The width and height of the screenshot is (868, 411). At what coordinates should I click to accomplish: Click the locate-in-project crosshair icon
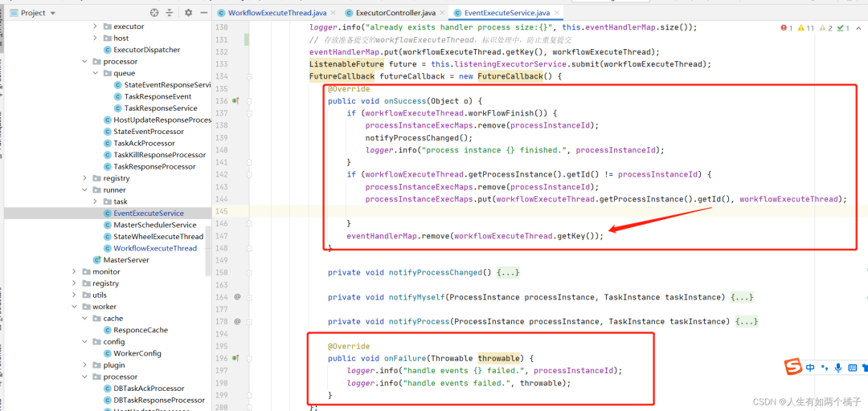pyautogui.click(x=154, y=13)
